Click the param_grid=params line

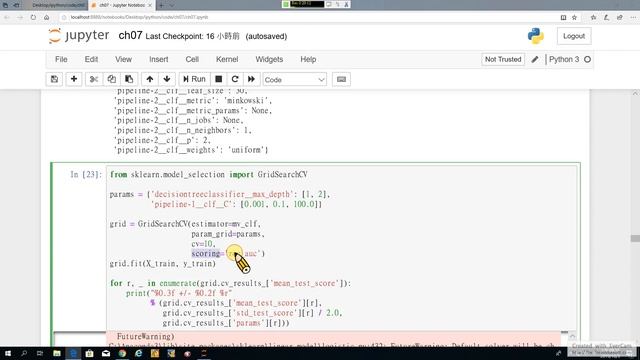click(228, 234)
